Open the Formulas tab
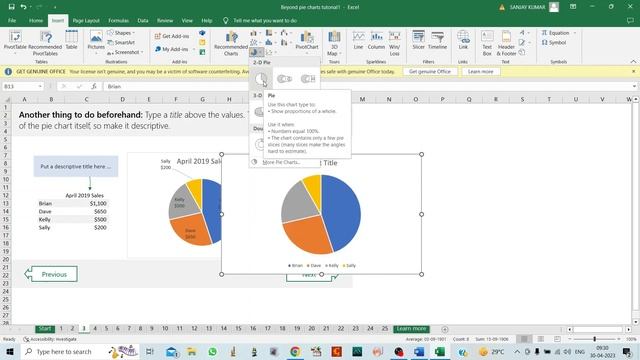 (x=118, y=20)
